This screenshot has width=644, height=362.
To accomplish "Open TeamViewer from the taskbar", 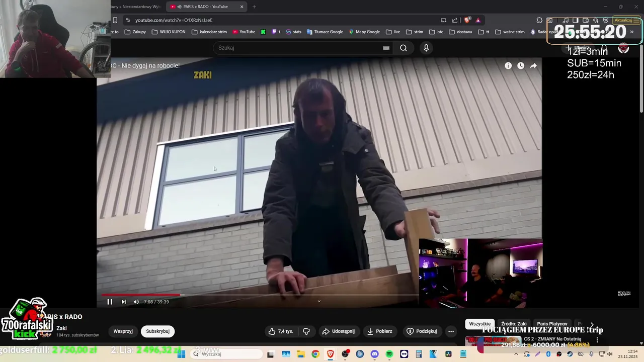I will tap(404, 354).
